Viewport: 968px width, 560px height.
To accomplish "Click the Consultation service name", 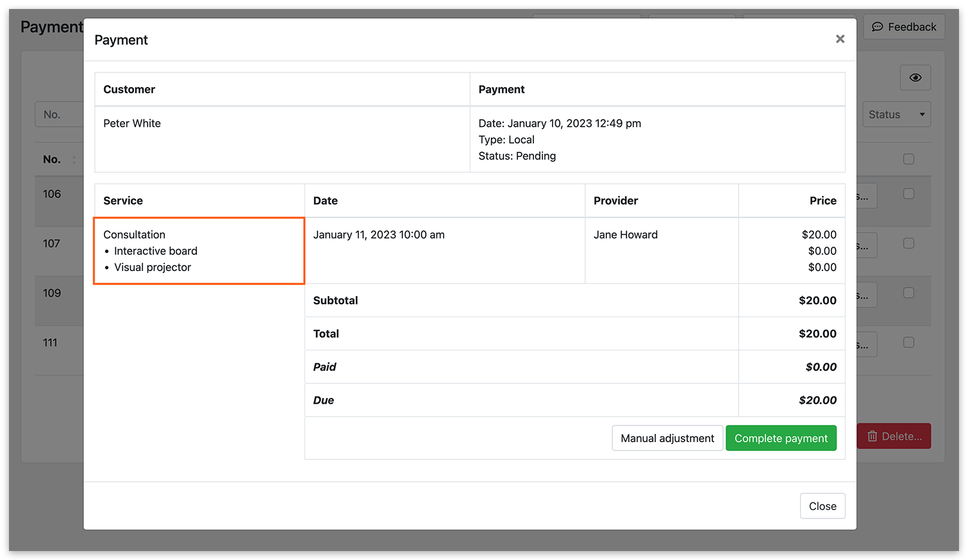I will [x=134, y=235].
